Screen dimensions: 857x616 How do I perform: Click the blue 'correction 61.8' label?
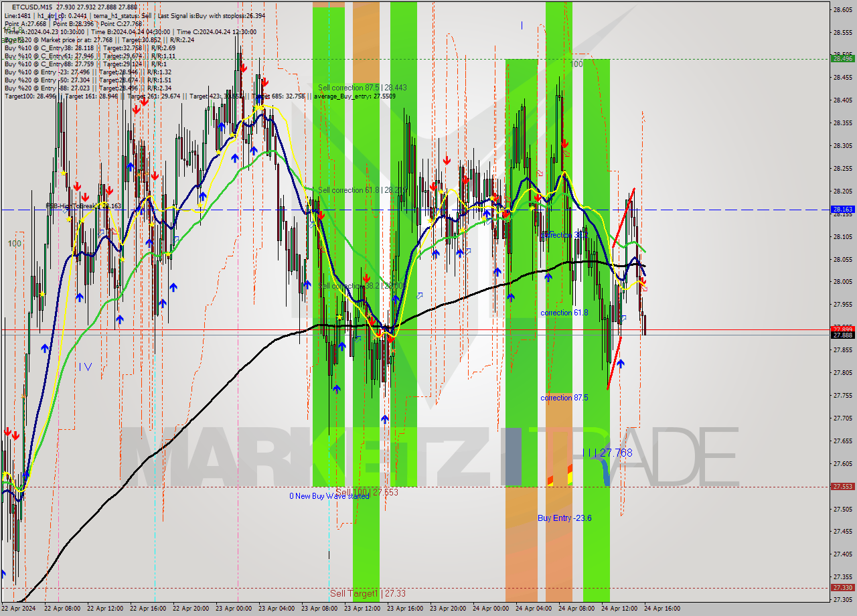(564, 313)
